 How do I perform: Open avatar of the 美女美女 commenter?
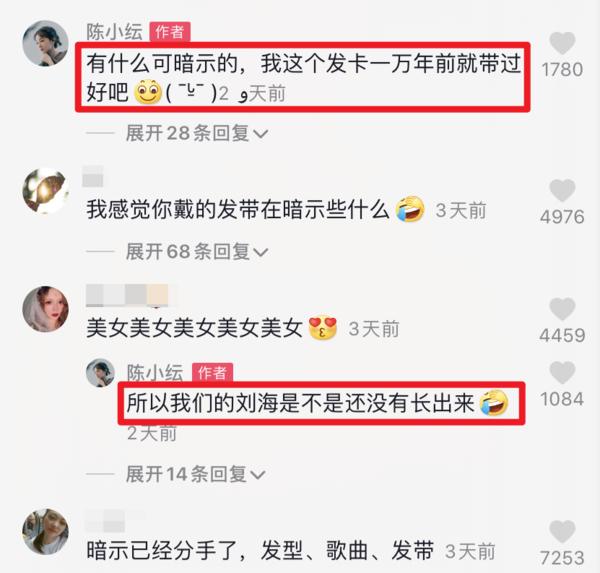click(46, 309)
